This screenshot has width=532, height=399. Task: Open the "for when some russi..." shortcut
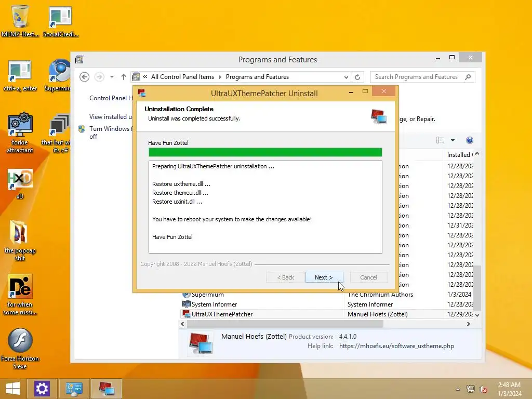coord(20,295)
